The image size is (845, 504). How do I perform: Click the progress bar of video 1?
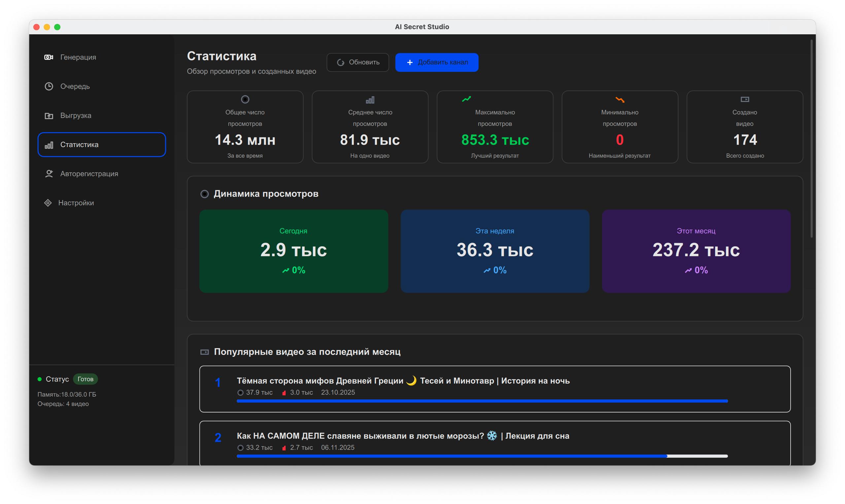click(482, 401)
